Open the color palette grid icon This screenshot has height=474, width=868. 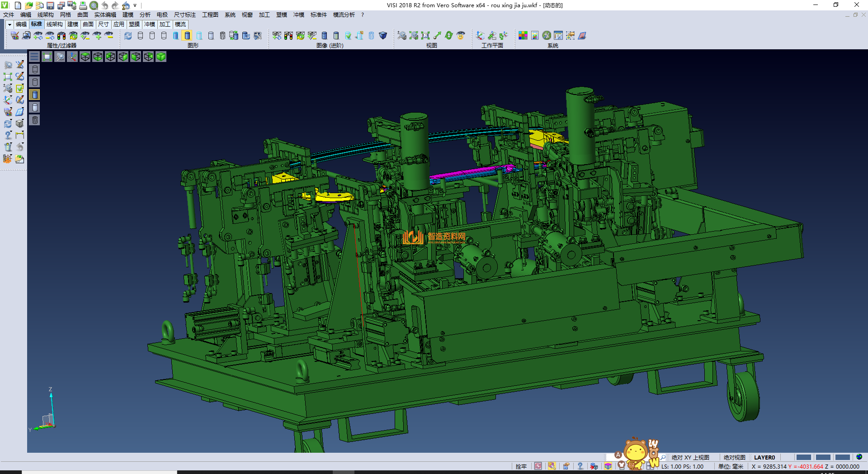pyautogui.click(x=523, y=36)
